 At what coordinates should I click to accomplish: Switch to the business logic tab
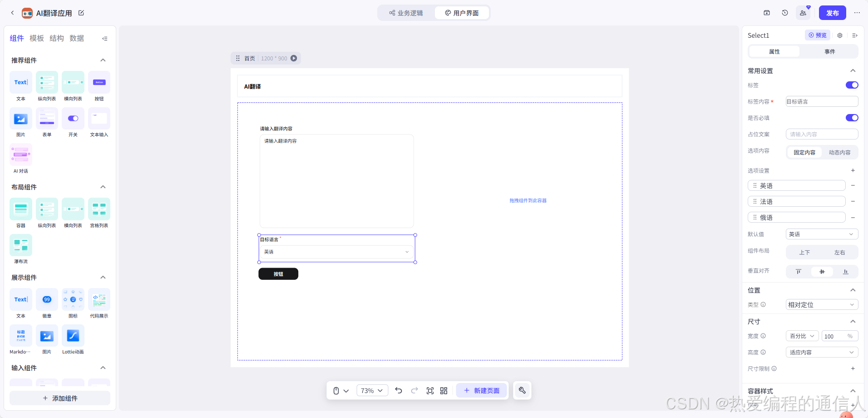(x=406, y=13)
